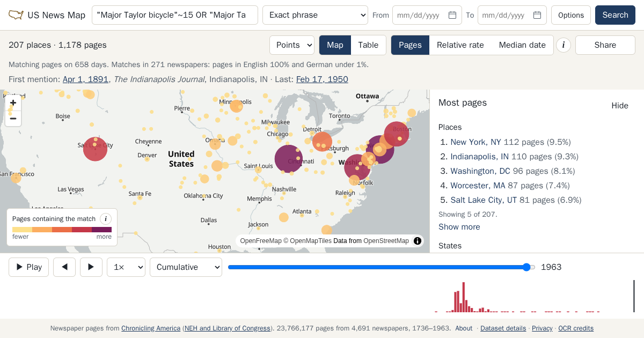Open Indianapolis, IN in the places list
644x338 pixels.
479,157
